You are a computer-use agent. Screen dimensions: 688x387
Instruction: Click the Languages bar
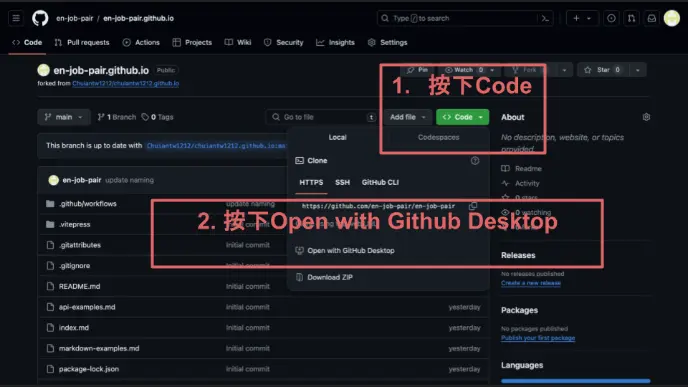coord(575,381)
